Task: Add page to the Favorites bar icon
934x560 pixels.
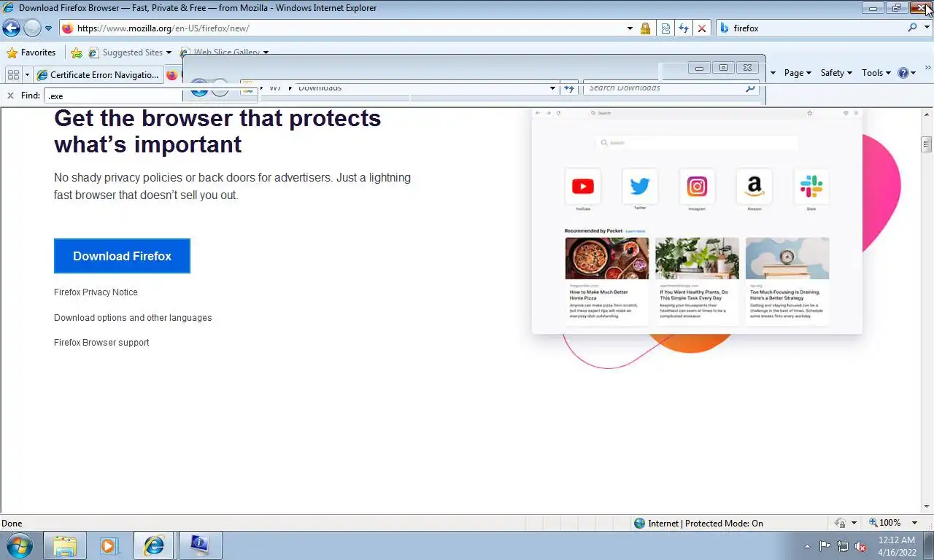Action: (77, 52)
